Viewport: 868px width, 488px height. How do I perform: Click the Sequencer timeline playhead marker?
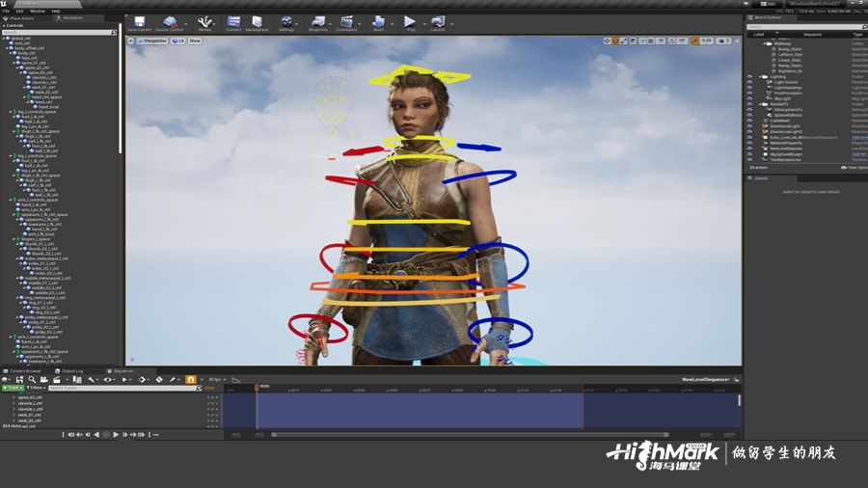click(x=257, y=388)
